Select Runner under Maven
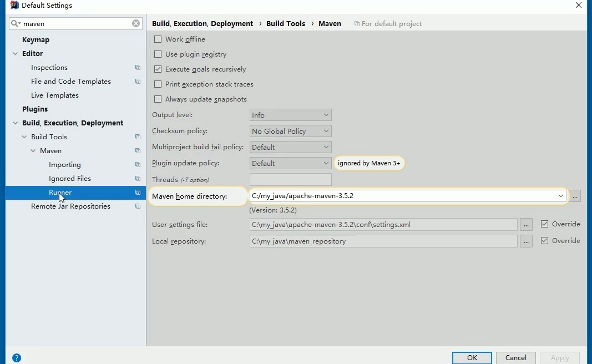Viewport: 592px width, 364px height. [x=60, y=193]
